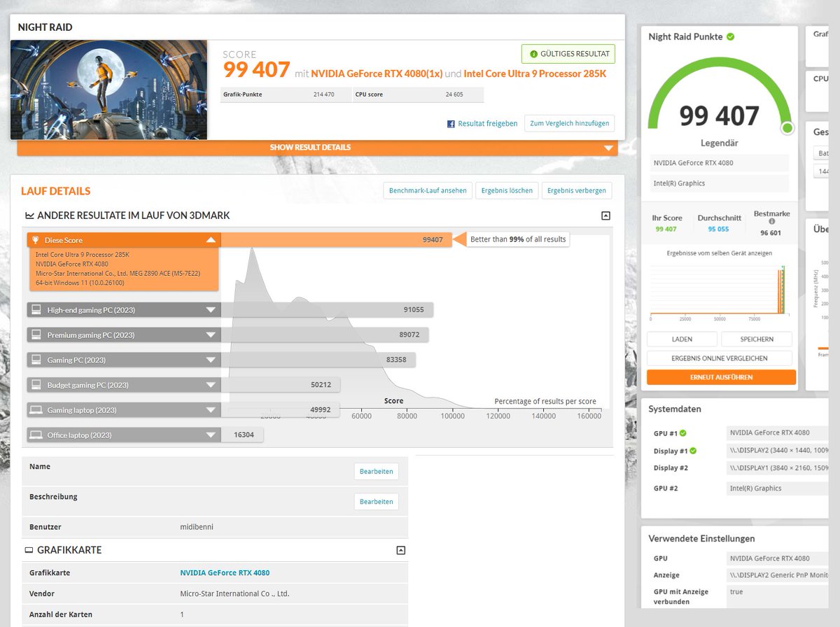Collapse the Diese Score entry
Image resolution: width=840 pixels, height=627 pixels.
tap(211, 240)
